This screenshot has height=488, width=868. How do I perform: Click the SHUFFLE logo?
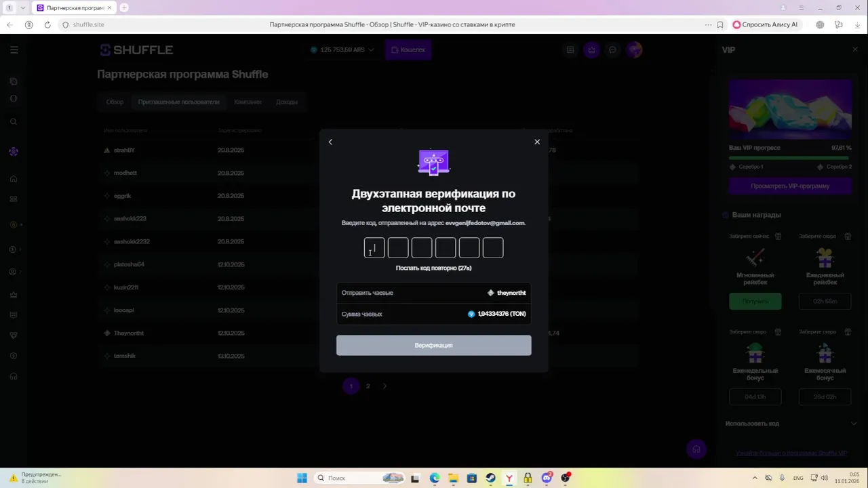(x=137, y=49)
